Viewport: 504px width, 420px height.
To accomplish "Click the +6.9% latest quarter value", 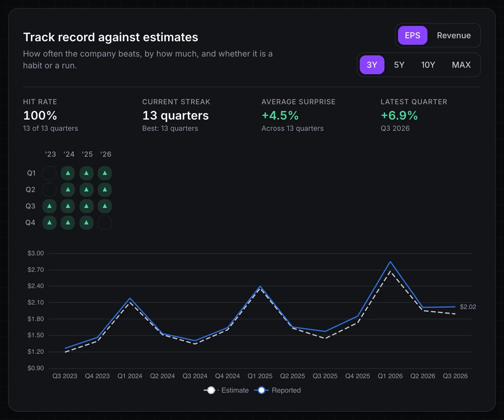I will (399, 115).
